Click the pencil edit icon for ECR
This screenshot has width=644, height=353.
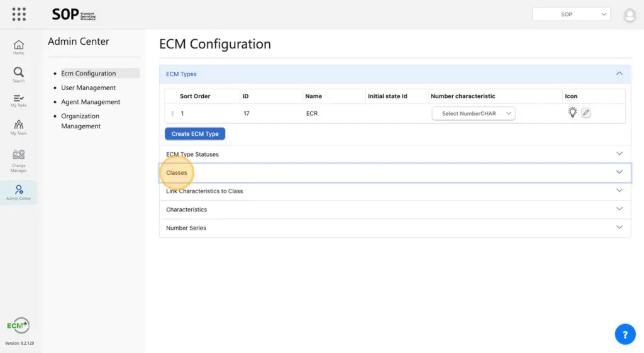point(586,113)
